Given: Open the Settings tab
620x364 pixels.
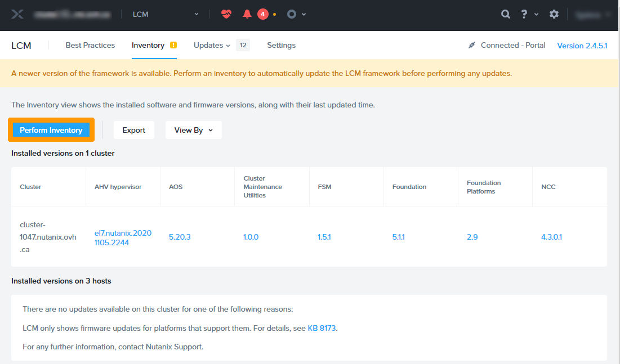Looking at the screenshot, I should pyautogui.click(x=281, y=45).
